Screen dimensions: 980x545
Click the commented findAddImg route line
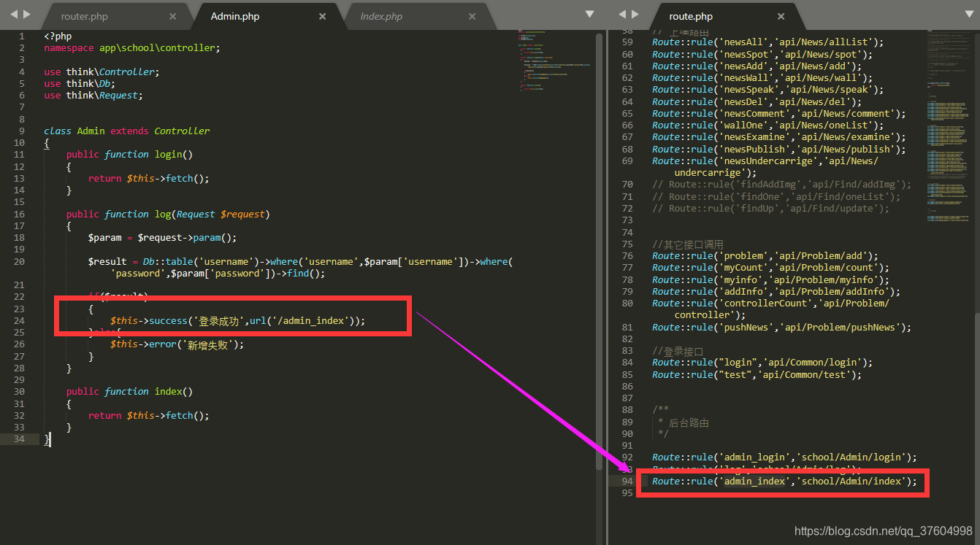point(781,184)
